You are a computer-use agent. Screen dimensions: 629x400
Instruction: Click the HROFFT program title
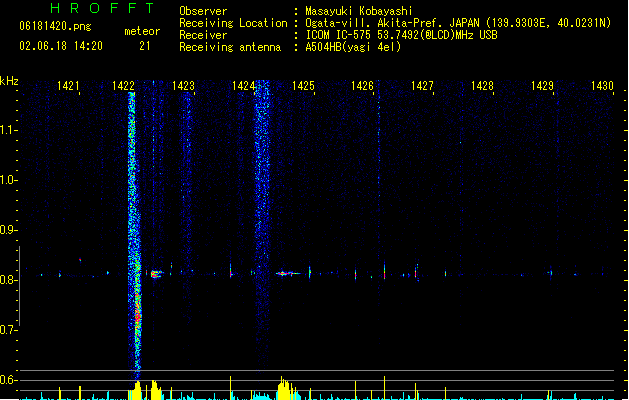tap(103, 8)
